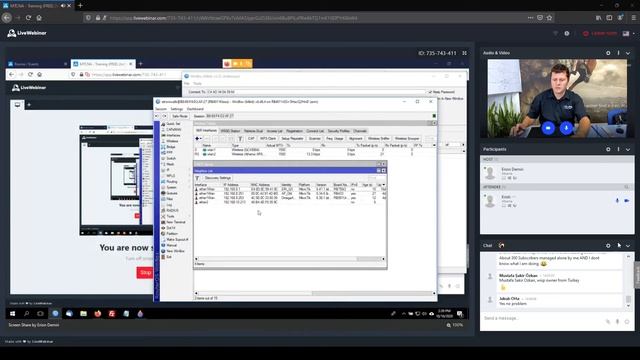
Task: Expand the shared screen with fullscreen icon
Action: [464, 53]
